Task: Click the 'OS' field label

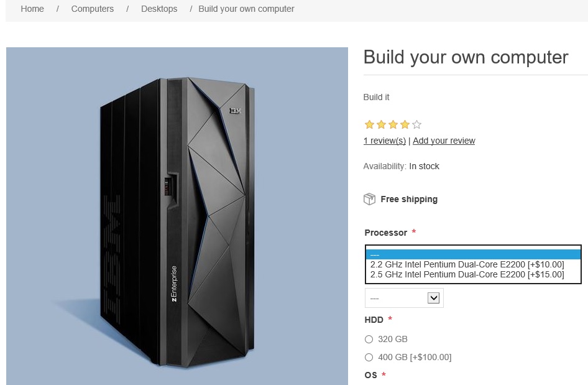Action: click(371, 375)
